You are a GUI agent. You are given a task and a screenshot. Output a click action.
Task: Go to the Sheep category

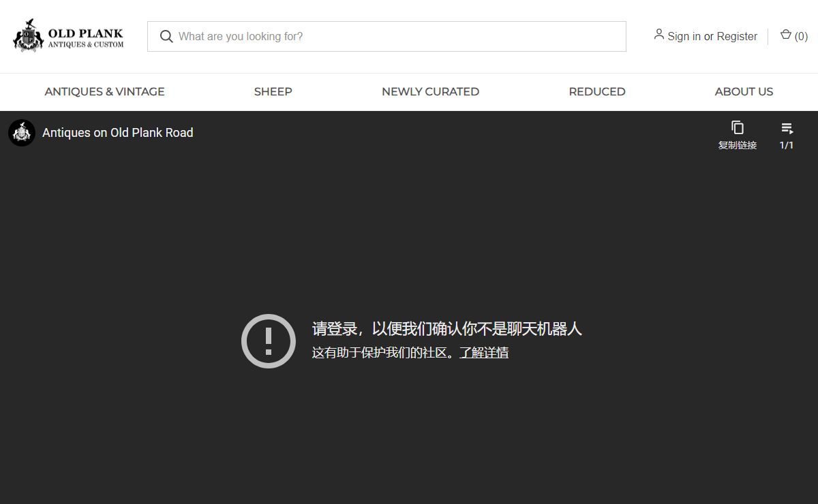(273, 92)
